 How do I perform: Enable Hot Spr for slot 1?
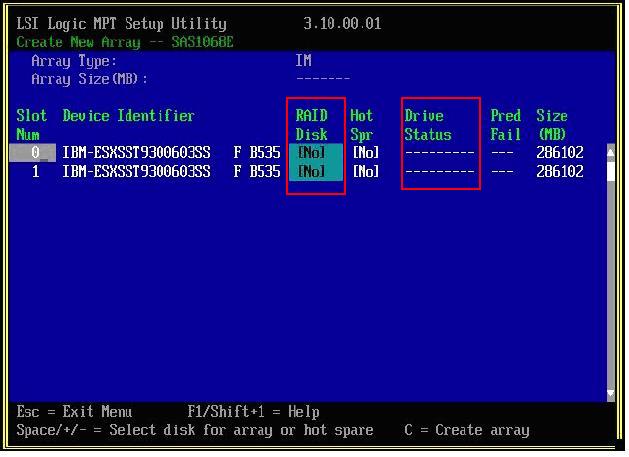click(365, 172)
